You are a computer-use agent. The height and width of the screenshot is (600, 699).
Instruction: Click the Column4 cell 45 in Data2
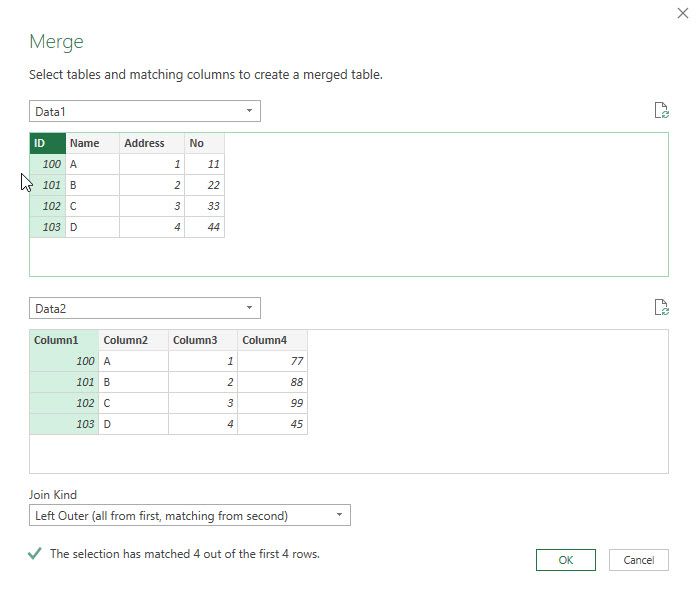coord(272,424)
